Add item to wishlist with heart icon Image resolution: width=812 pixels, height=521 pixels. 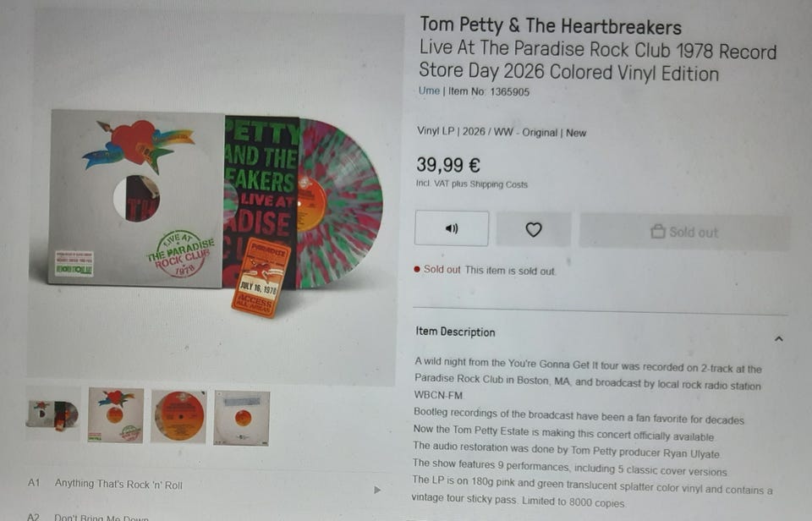[x=534, y=229]
